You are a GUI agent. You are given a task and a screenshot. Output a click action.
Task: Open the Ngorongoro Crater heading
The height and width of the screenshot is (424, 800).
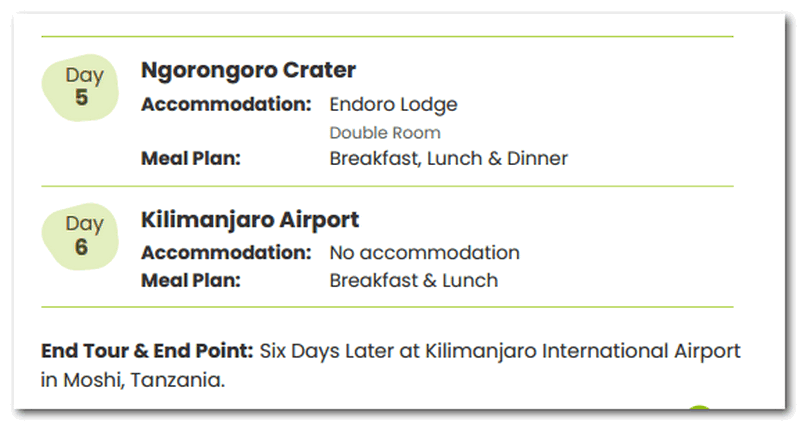pos(248,70)
